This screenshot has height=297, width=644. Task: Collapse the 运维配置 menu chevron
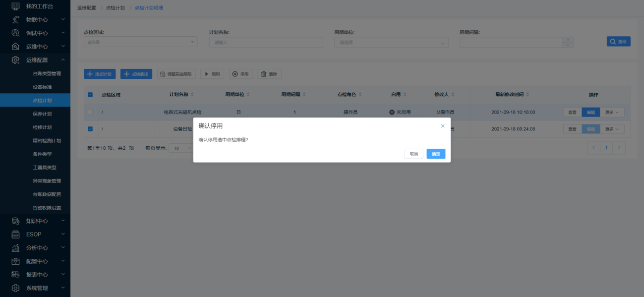click(63, 59)
